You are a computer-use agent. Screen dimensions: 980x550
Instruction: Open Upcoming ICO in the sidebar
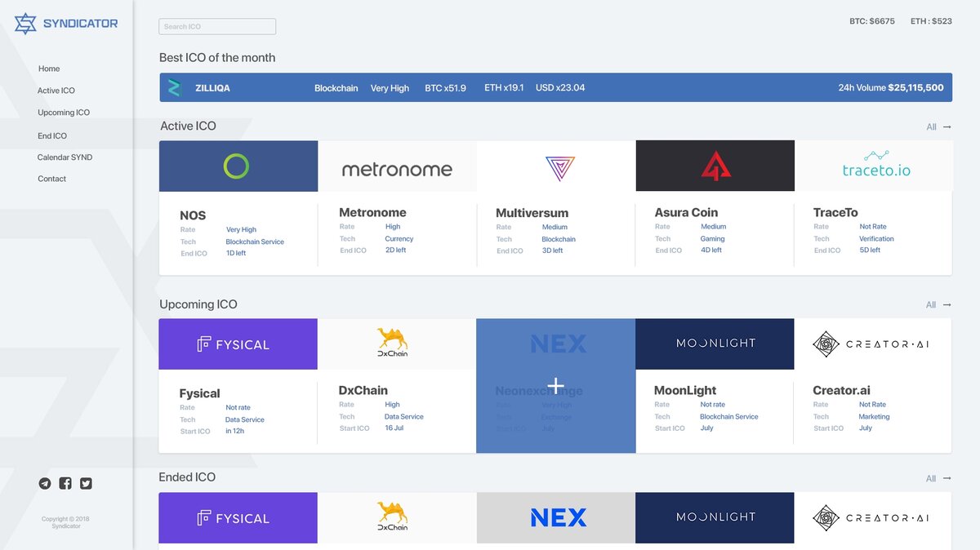tap(64, 113)
